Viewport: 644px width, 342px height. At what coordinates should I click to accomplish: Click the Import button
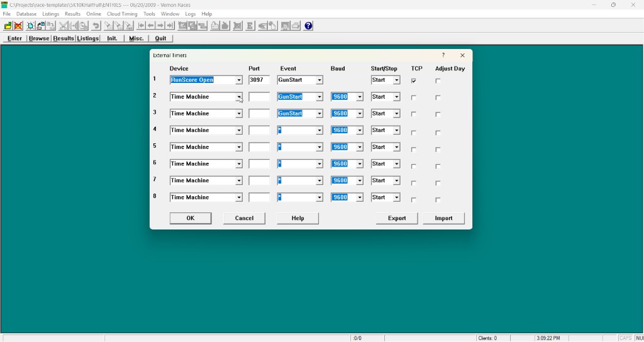tap(443, 218)
